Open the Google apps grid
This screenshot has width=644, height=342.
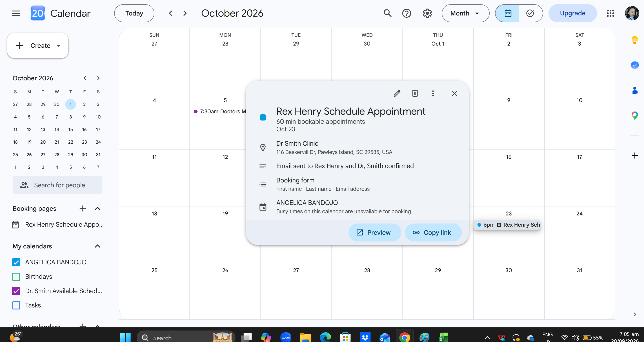(x=610, y=13)
